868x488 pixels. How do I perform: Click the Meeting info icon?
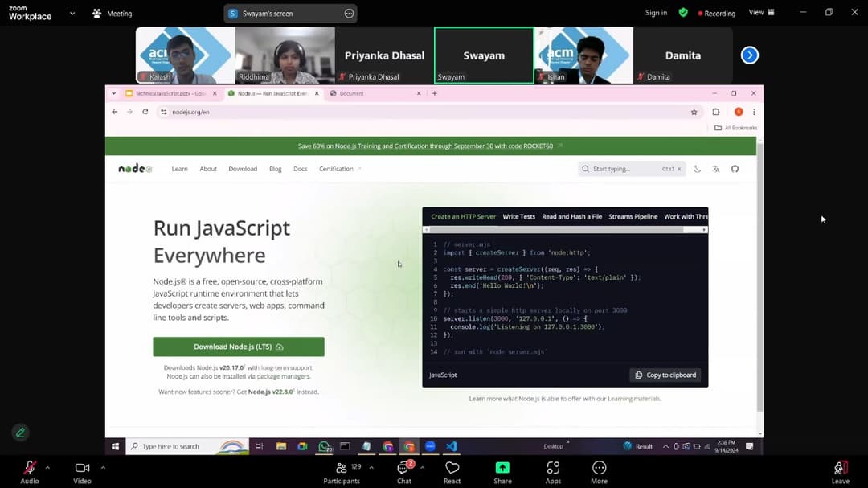pos(97,14)
